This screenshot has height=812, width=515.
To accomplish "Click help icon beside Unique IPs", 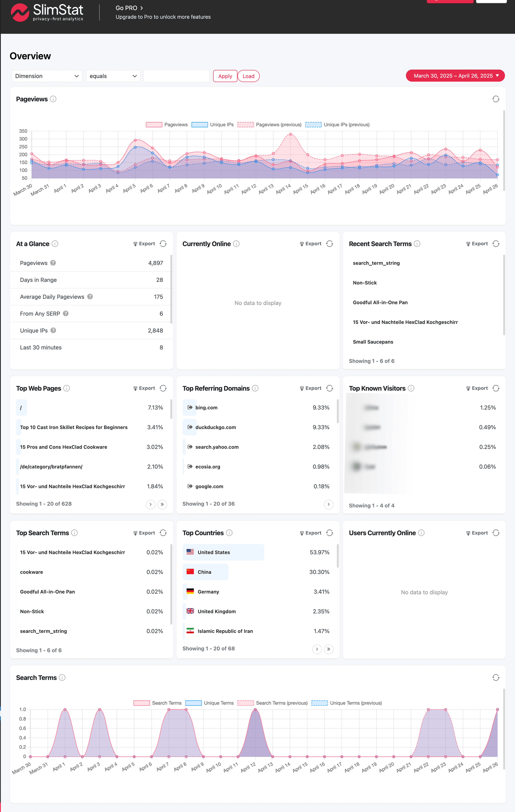I will coord(53,331).
